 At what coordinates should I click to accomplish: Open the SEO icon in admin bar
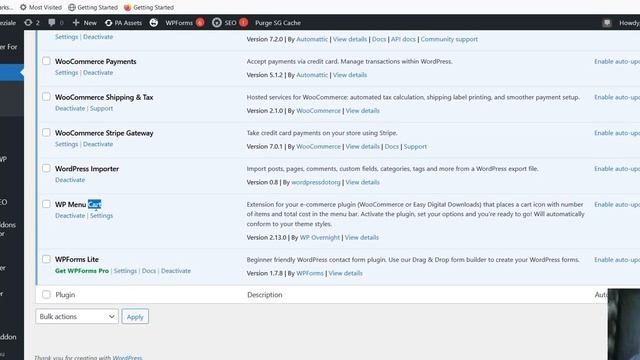217,23
